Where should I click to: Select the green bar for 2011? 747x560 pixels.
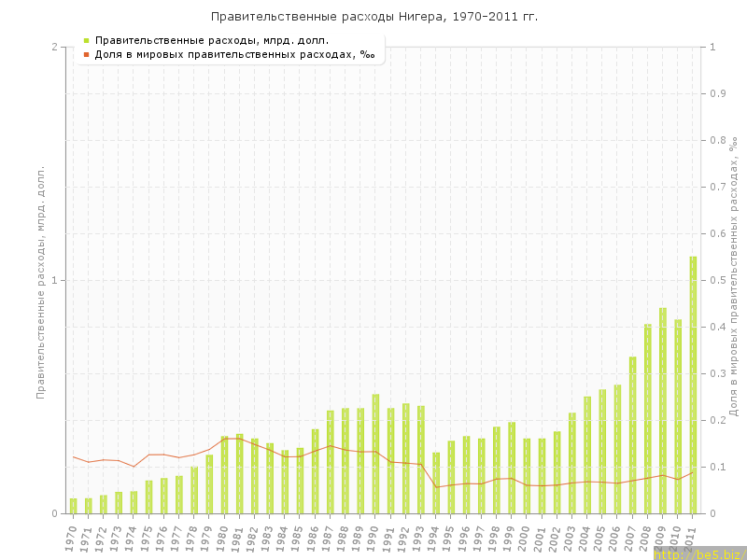(693, 385)
